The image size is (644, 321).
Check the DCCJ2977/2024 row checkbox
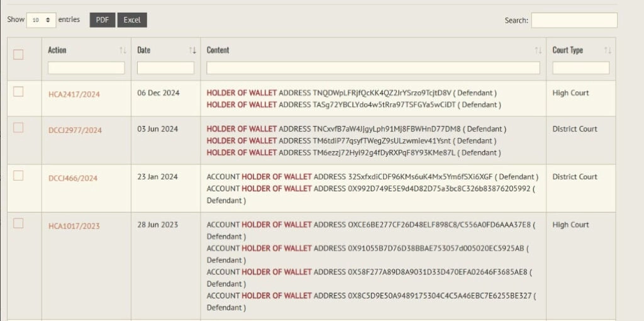click(x=18, y=128)
